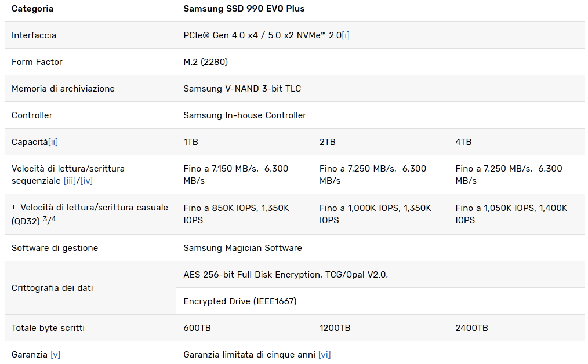Click the Categoria column header

[32, 9]
